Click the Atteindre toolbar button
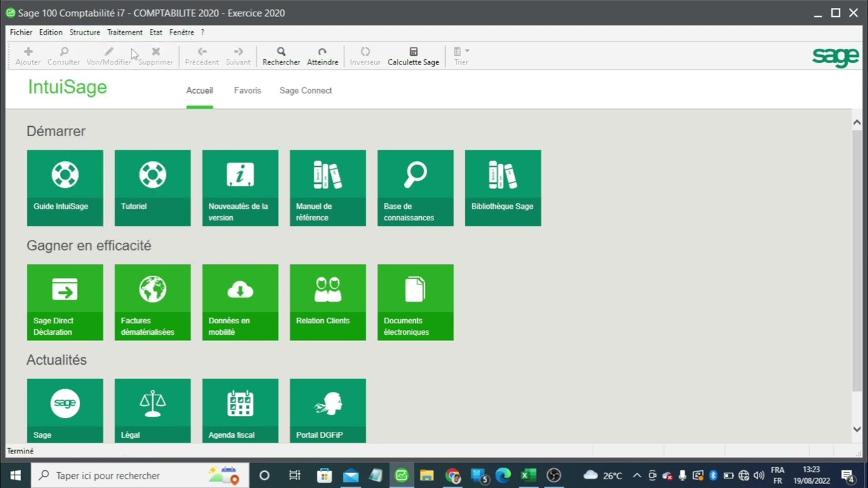 click(322, 56)
